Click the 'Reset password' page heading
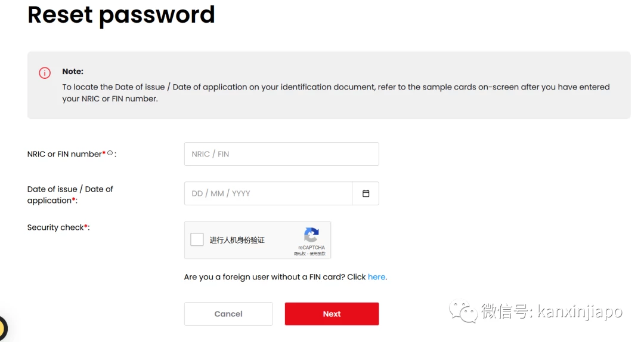Image resolution: width=644 pixels, height=342 pixels. coord(121,15)
